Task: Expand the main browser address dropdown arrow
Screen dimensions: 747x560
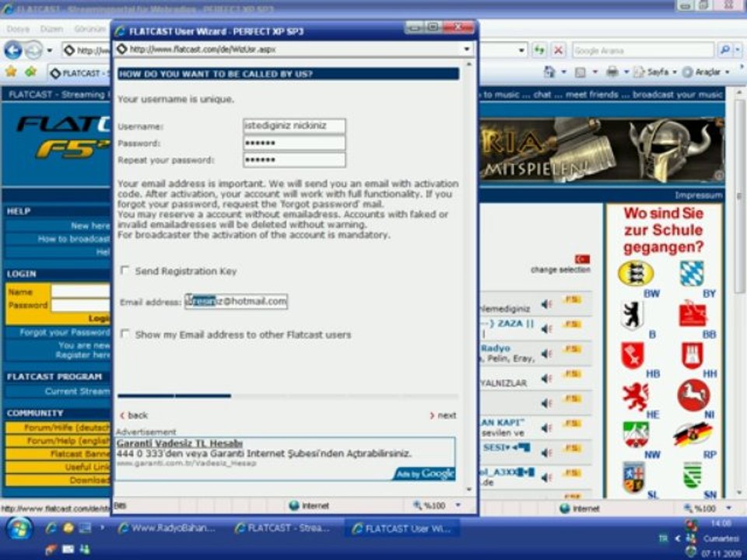Action: pos(521,50)
